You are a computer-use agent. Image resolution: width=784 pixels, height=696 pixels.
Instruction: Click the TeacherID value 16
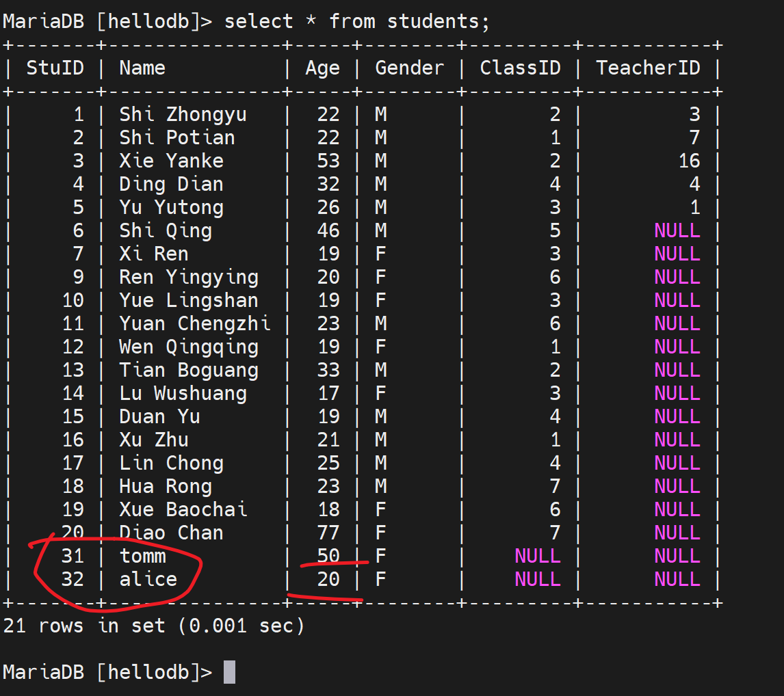click(689, 161)
